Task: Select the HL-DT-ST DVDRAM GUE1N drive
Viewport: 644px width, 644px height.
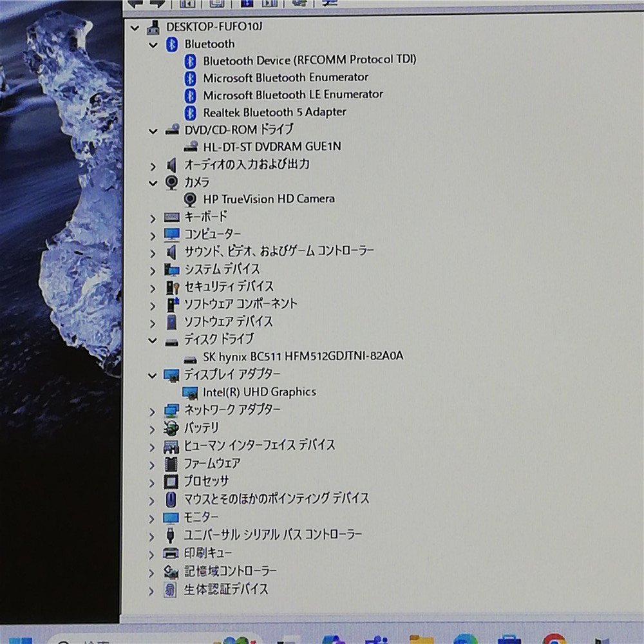Action: click(270, 146)
